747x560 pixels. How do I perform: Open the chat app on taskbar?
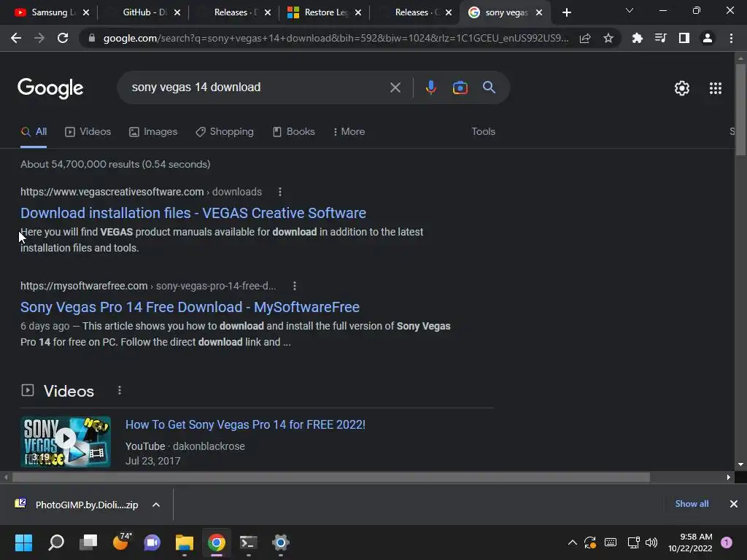pos(152,542)
